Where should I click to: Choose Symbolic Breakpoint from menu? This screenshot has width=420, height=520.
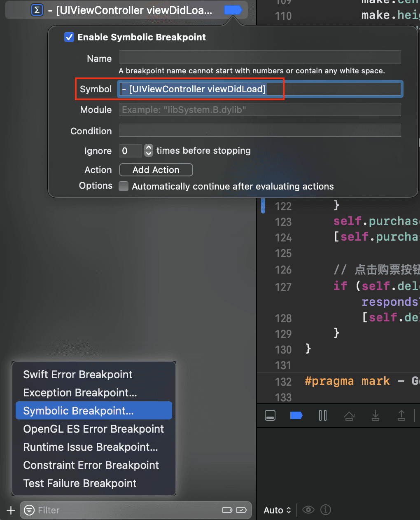click(x=94, y=411)
